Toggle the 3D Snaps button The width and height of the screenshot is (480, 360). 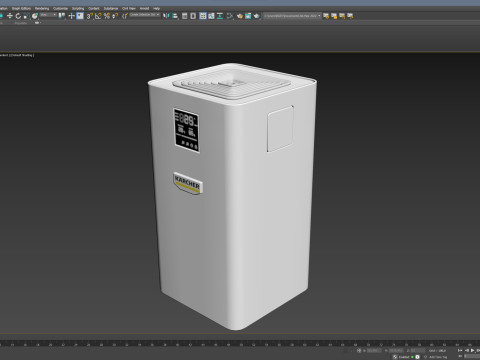(89, 16)
